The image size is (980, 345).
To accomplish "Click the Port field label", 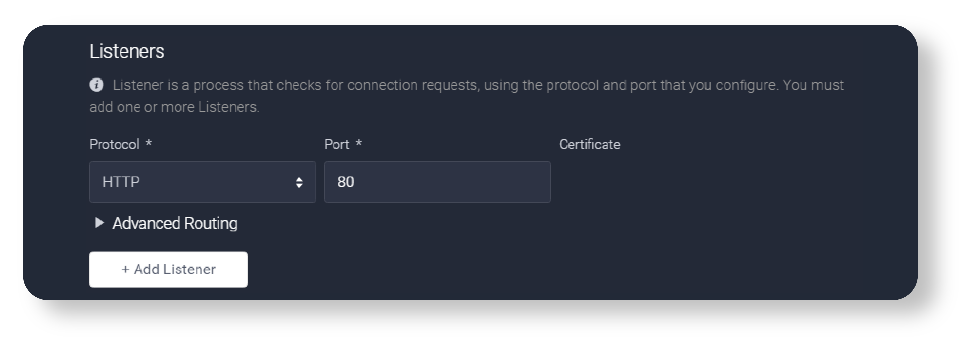I will (336, 144).
